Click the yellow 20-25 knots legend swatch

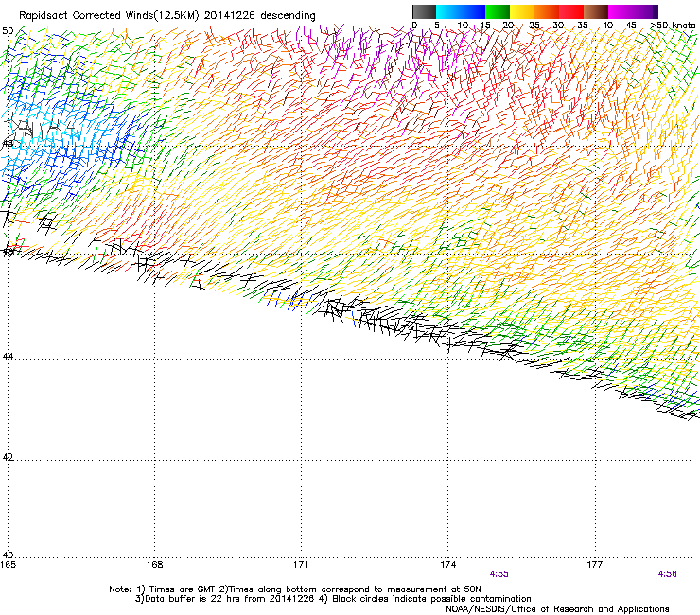point(522,11)
